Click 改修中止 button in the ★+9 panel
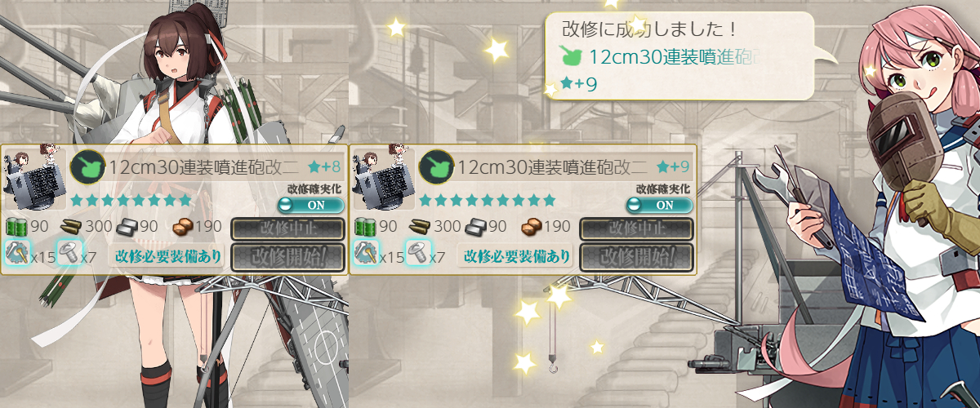 [x=637, y=228]
